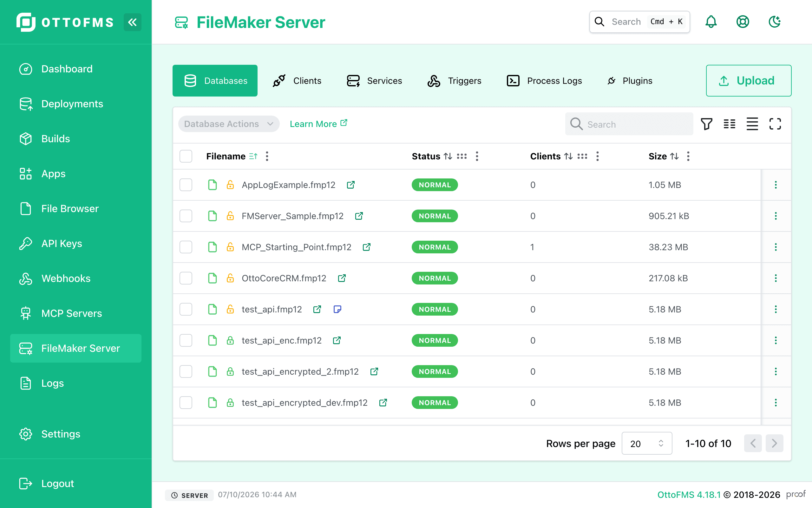Click the table Search input field
Image resolution: width=812 pixels, height=508 pixels.
tap(629, 124)
